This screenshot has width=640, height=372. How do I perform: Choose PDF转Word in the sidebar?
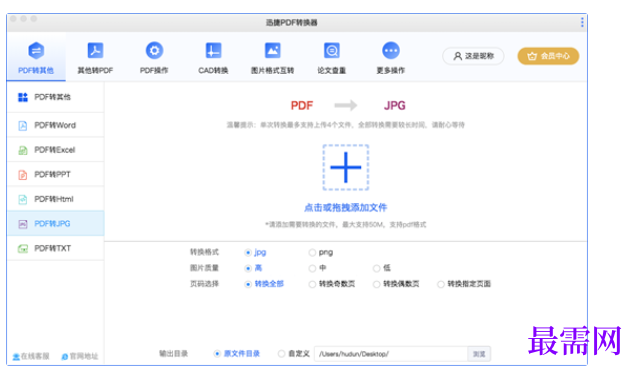[56, 125]
